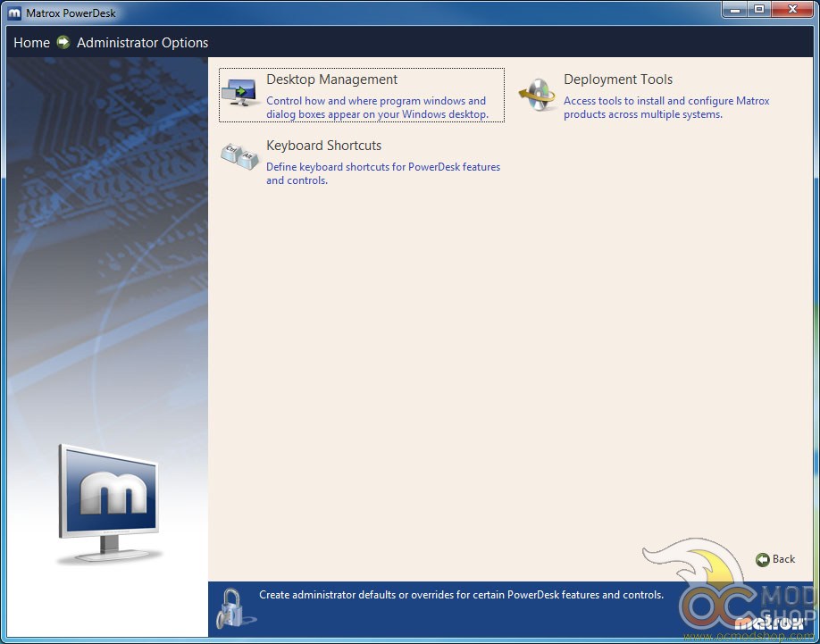Close the Matrox PowerDesk window
The height and width of the screenshot is (644, 820).
793,10
